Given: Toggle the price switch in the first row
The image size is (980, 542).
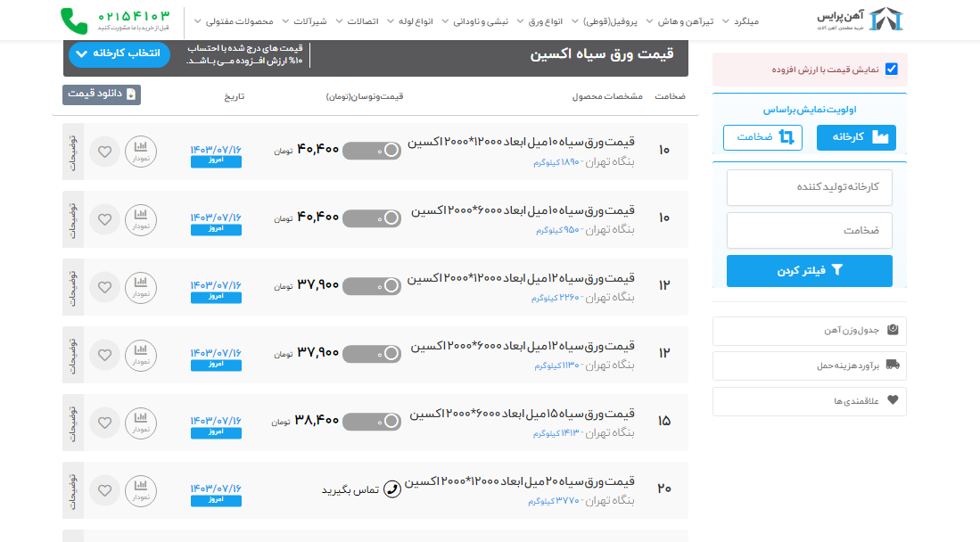Looking at the screenshot, I should tap(372, 151).
